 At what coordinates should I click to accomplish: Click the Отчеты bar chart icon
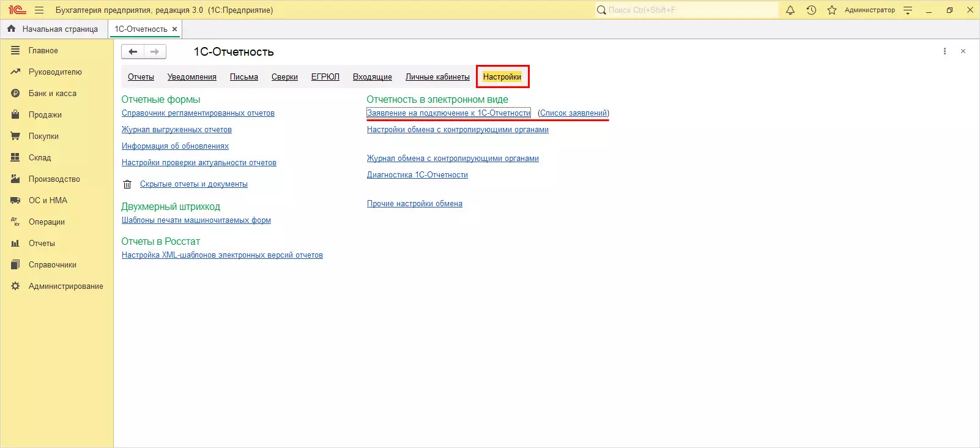point(15,243)
